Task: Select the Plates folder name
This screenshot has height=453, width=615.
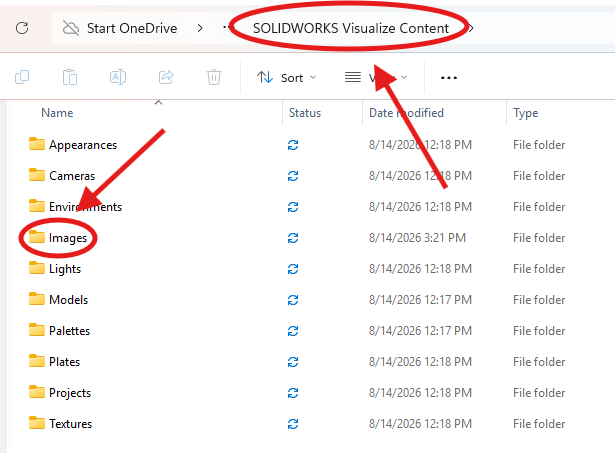Action: (x=65, y=362)
